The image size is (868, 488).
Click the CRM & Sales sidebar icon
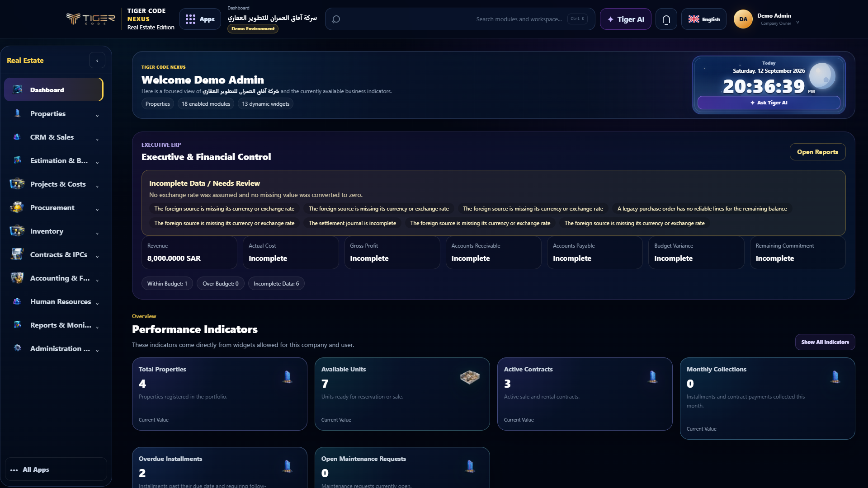[17, 137]
